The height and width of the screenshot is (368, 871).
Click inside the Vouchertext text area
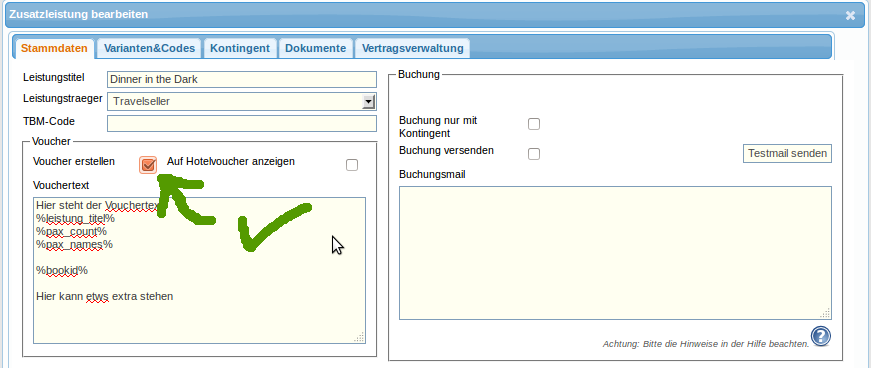[x=199, y=270]
